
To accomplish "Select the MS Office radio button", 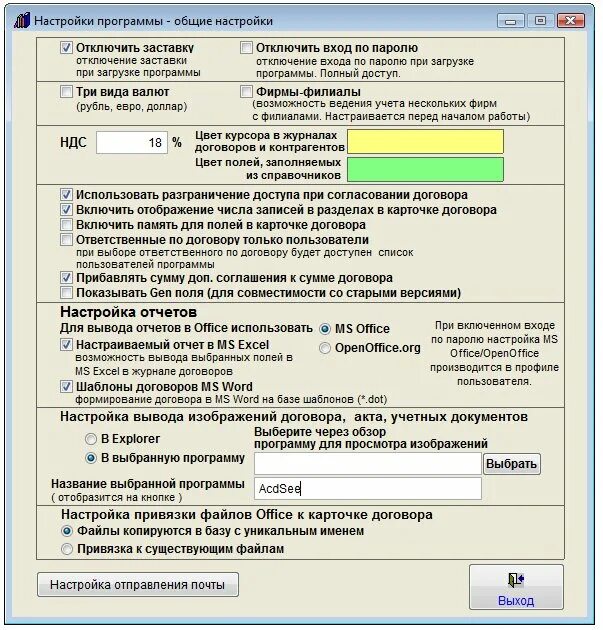I will click(x=325, y=329).
